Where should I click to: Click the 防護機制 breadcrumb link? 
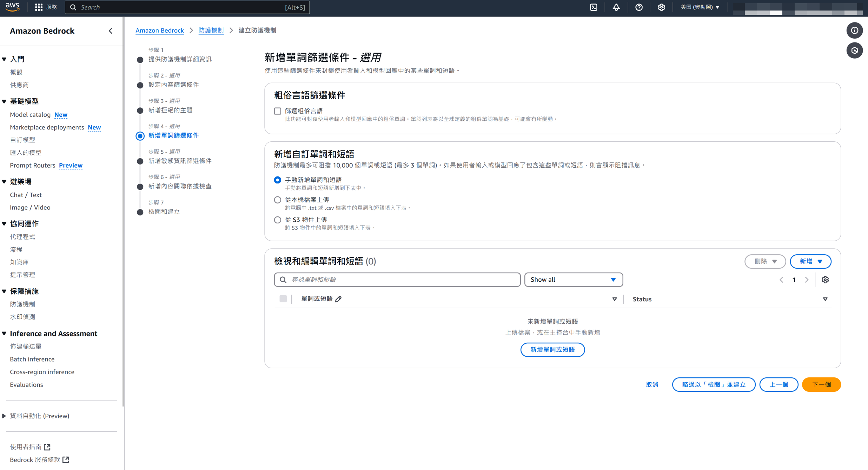point(211,30)
